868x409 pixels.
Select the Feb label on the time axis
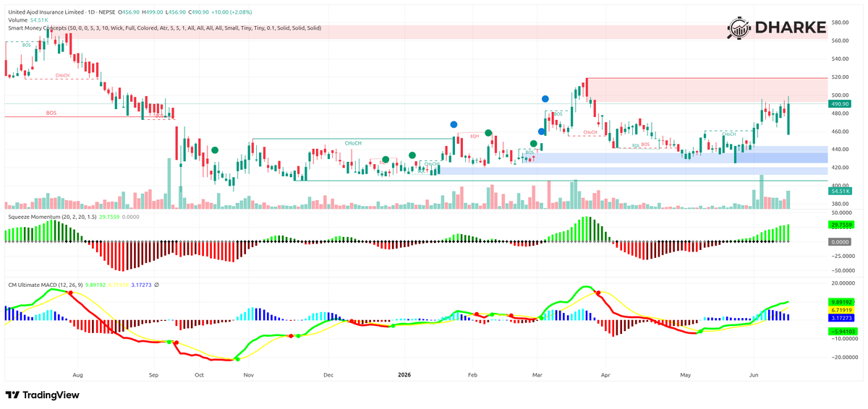click(x=473, y=376)
